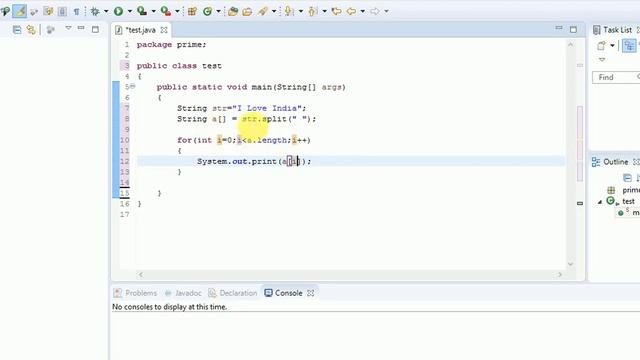Click the Coverage launch icon
This screenshot has width=640, height=360.
click(x=142, y=11)
